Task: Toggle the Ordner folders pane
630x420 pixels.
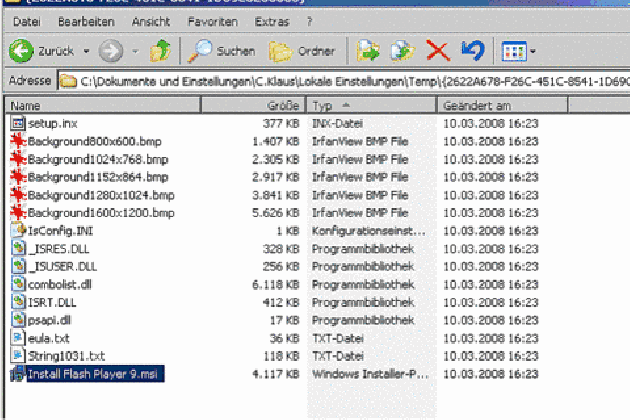Action: click(307, 50)
